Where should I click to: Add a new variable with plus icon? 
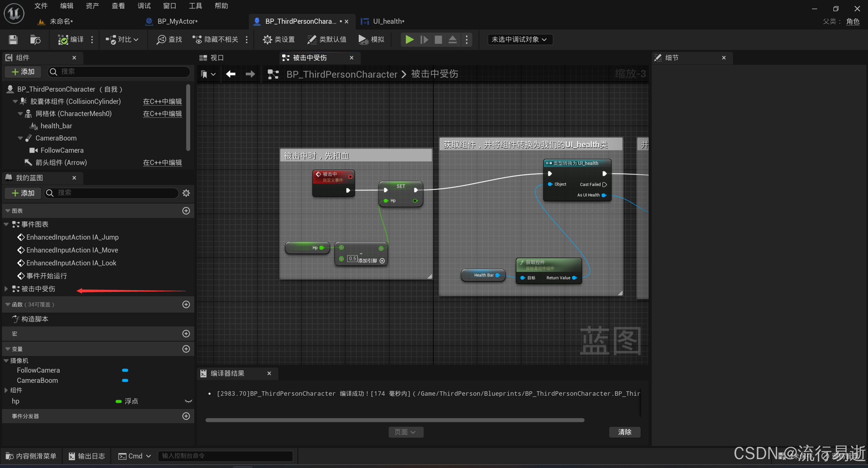point(186,349)
